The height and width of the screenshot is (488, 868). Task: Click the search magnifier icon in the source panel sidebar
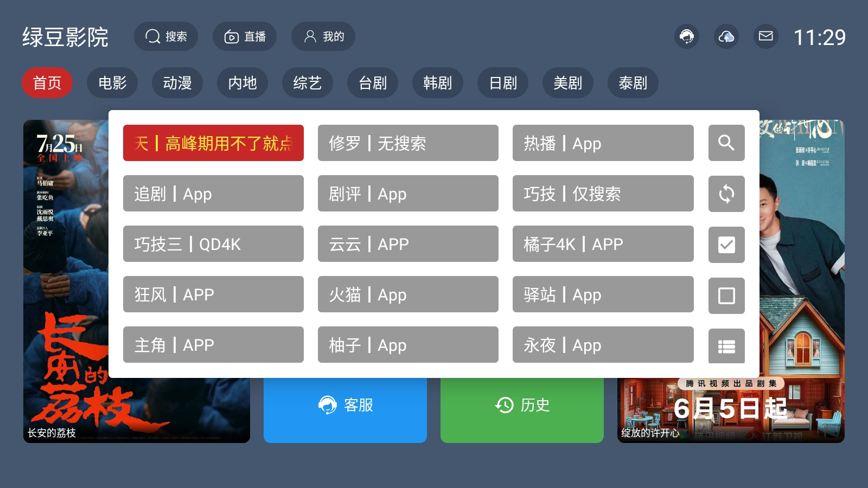click(726, 143)
